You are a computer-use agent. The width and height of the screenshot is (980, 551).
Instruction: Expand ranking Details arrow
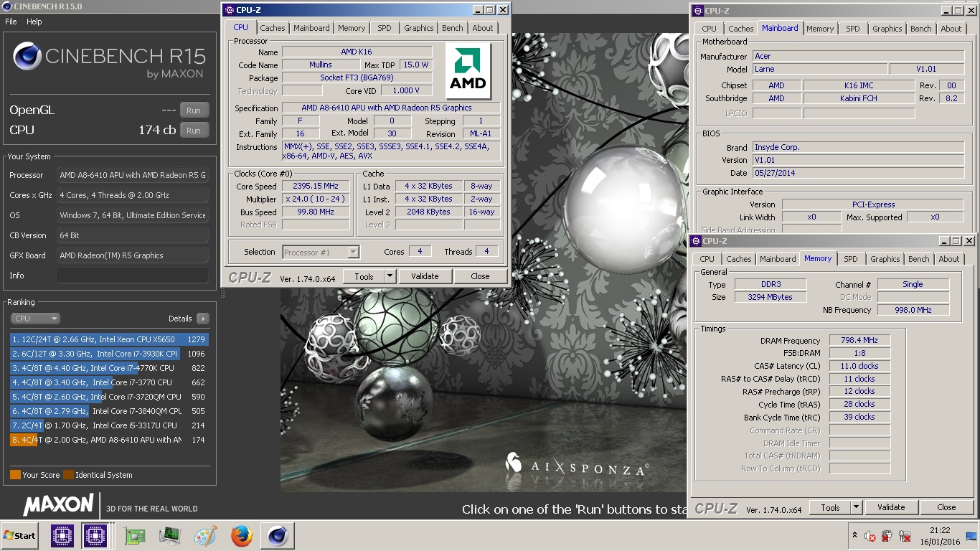coord(203,319)
